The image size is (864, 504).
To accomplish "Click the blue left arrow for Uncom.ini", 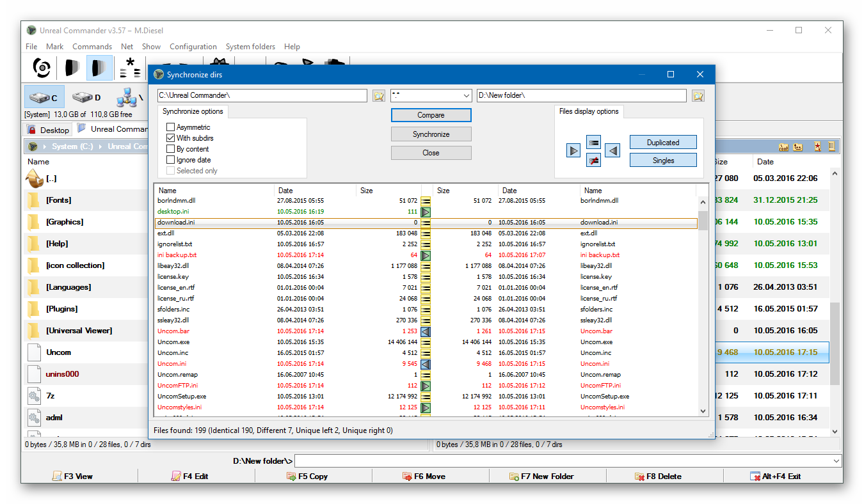I will click(x=426, y=363).
